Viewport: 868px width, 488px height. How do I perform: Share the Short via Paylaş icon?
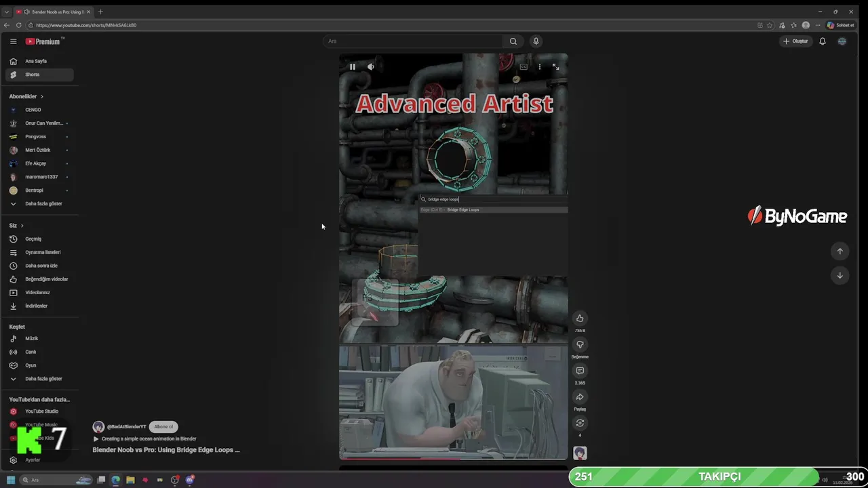point(580,397)
